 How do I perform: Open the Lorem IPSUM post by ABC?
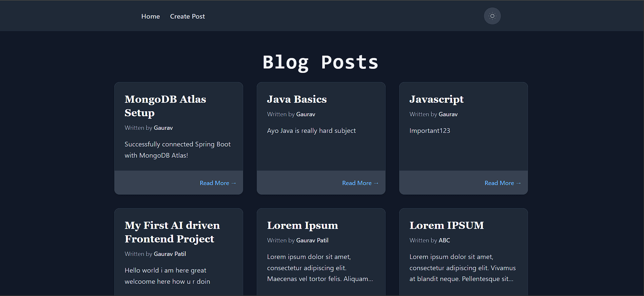446,225
